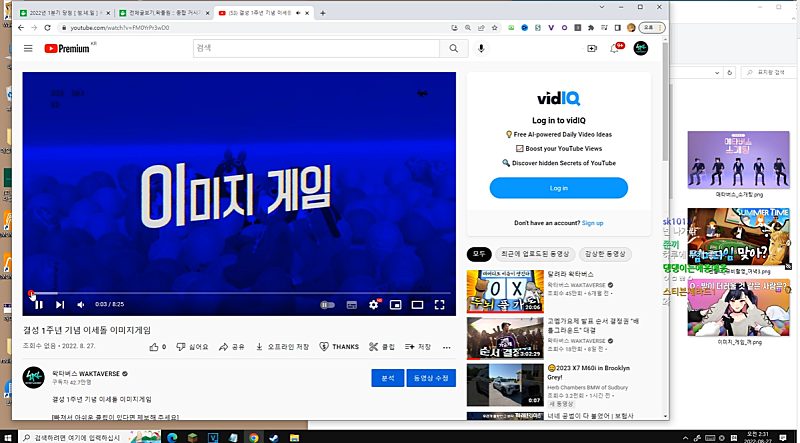Image resolution: width=800 pixels, height=443 pixels.
Task: Go to YouTube Premium home logo
Action: pos(69,48)
